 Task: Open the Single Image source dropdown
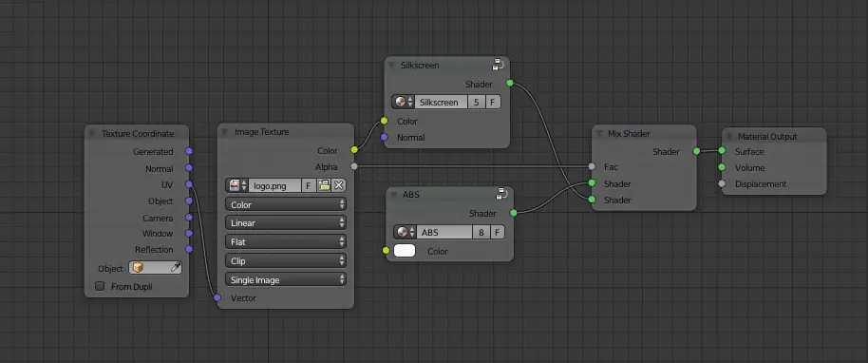point(286,280)
